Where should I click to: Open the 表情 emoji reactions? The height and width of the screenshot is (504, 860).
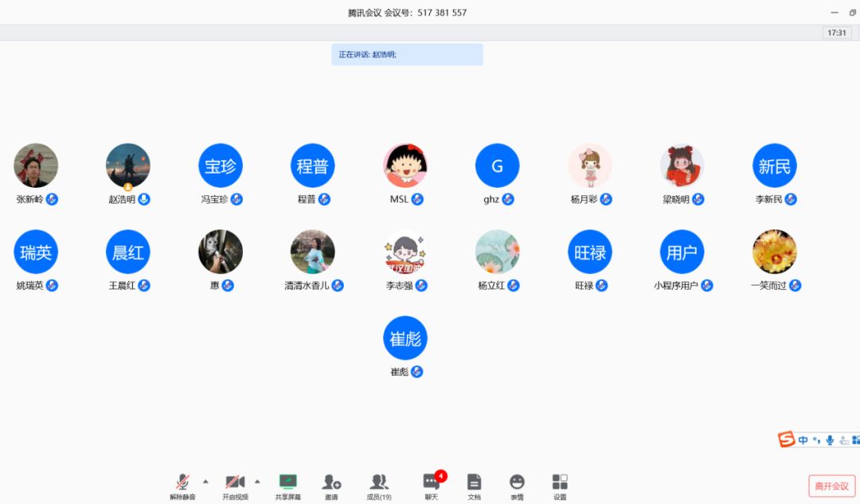click(517, 485)
